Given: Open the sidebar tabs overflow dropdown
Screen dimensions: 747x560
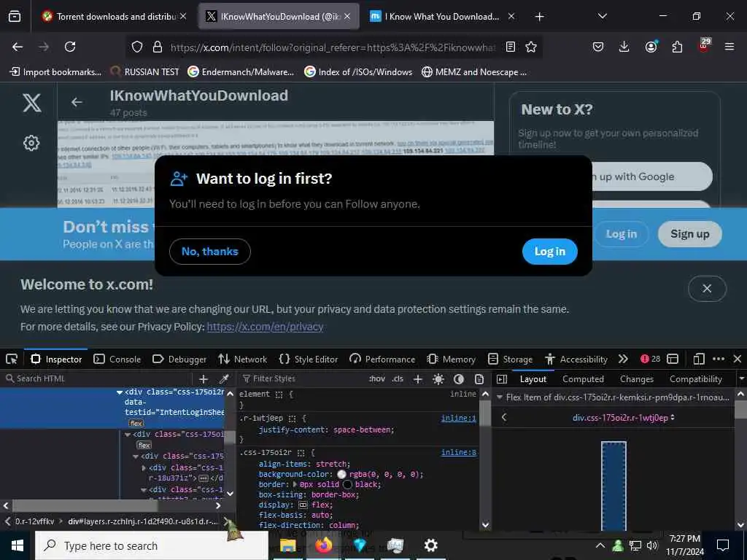Looking at the screenshot, I should (x=741, y=379).
